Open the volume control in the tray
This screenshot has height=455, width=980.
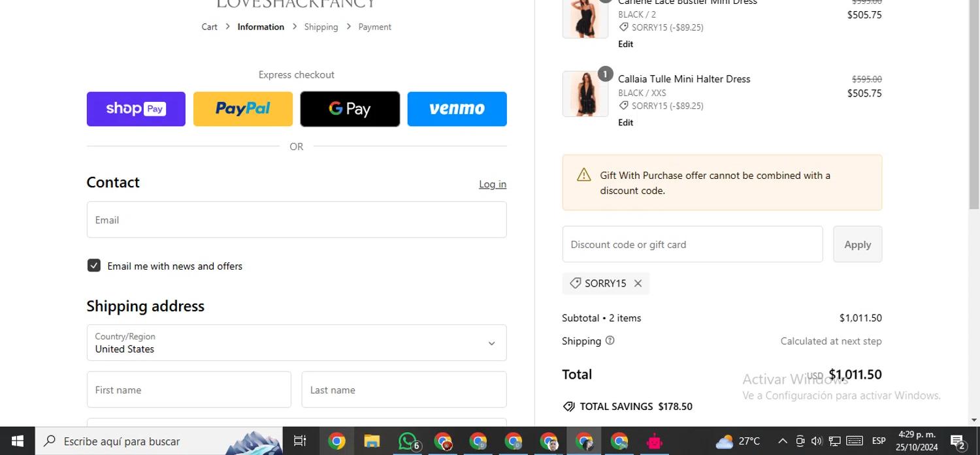click(816, 441)
